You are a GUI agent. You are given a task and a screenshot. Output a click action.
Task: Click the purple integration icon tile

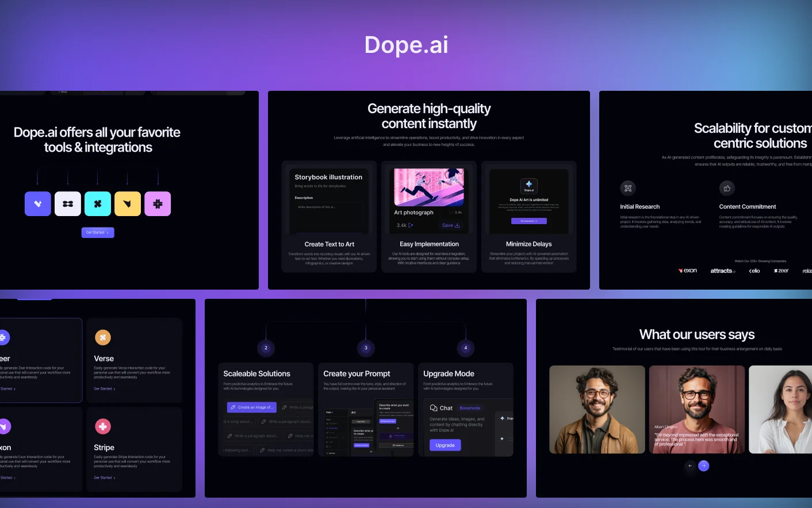tap(38, 204)
